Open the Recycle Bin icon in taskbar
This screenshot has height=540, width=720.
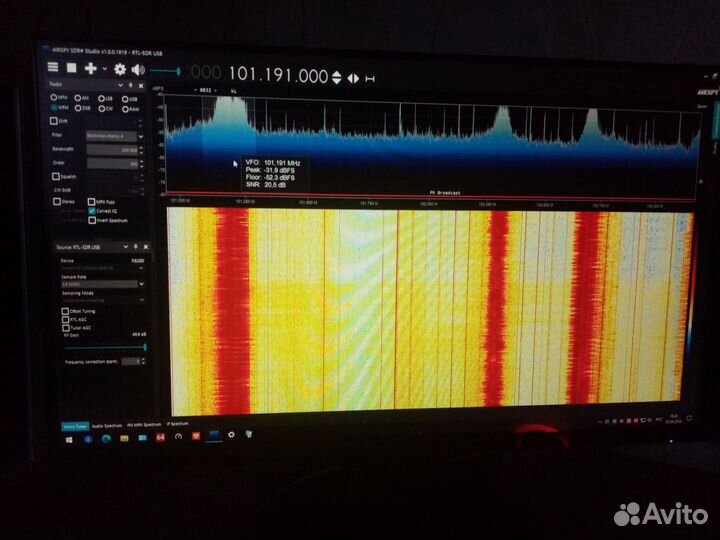click(248, 433)
